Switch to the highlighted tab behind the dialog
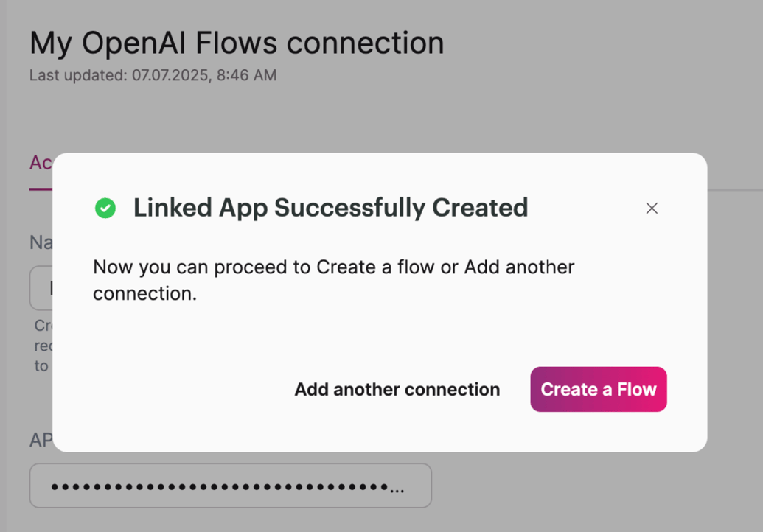 (41, 162)
